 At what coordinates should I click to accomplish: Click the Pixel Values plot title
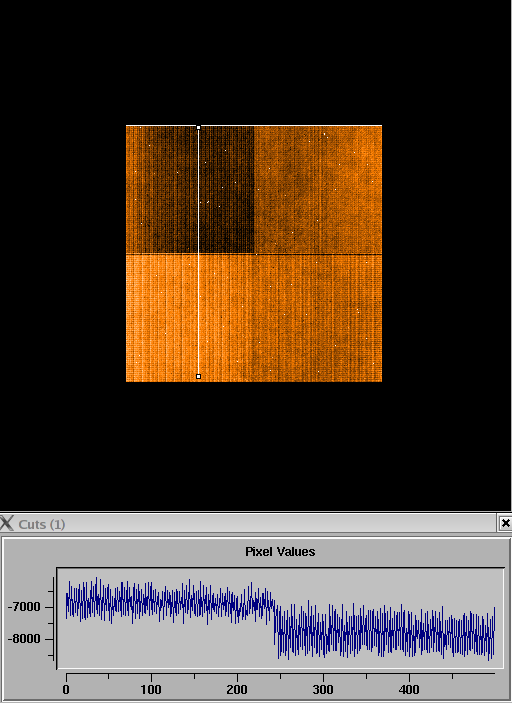(x=280, y=551)
